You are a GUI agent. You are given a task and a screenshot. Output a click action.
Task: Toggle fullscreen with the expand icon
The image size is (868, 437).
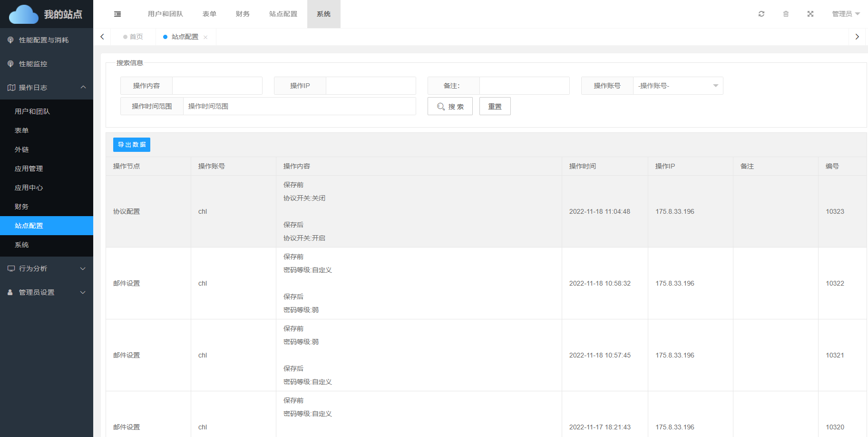click(810, 14)
